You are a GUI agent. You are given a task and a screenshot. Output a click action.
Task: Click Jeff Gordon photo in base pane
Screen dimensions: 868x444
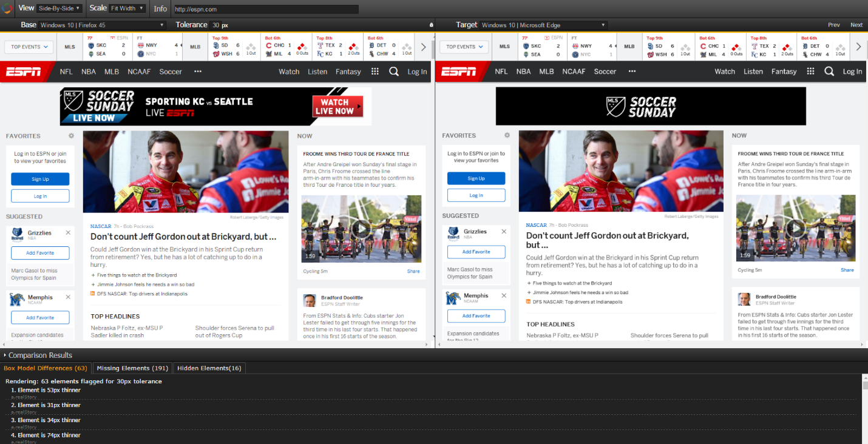tap(186, 172)
